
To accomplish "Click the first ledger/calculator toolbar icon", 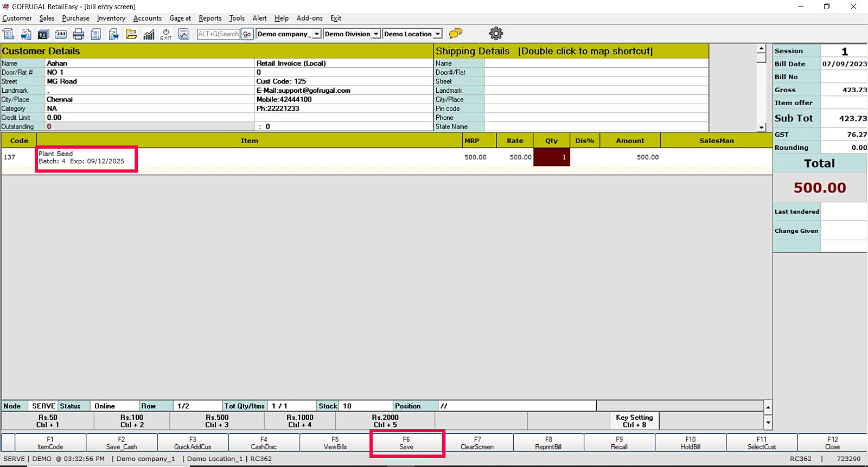I will (x=8, y=34).
